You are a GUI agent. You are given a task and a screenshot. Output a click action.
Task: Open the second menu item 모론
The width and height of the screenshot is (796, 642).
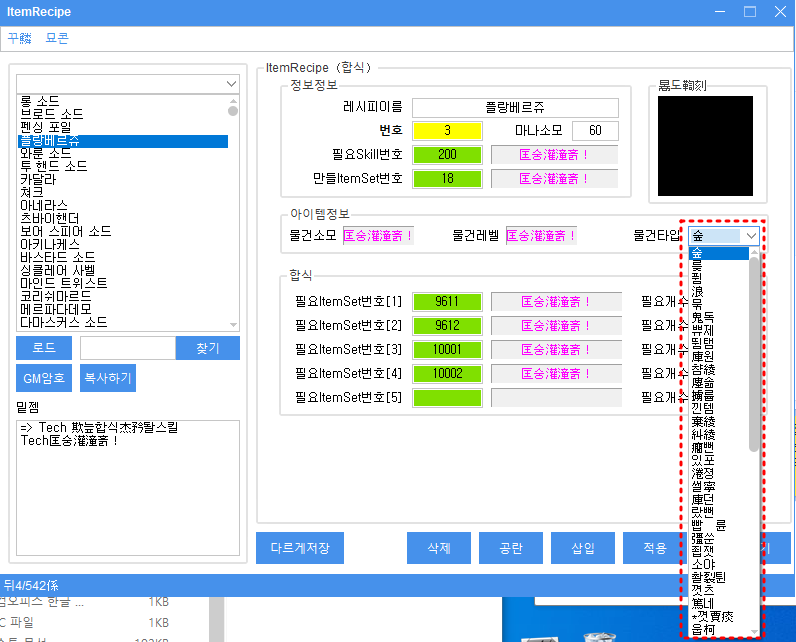click(x=57, y=38)
